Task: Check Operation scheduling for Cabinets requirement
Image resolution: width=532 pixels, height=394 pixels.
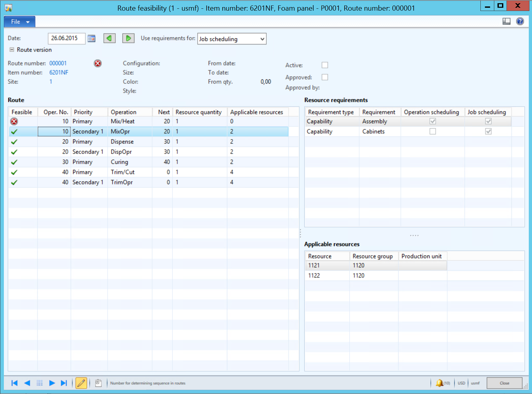Action: 433,132
